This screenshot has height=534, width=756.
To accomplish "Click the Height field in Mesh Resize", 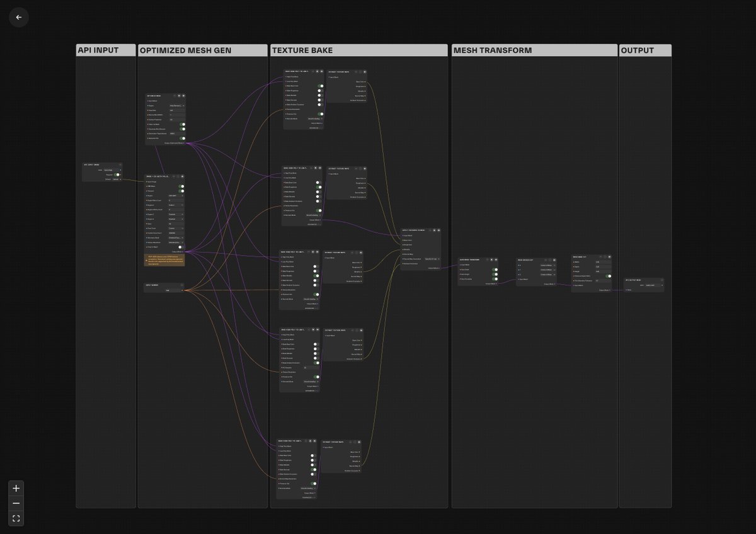I will 603,271.
